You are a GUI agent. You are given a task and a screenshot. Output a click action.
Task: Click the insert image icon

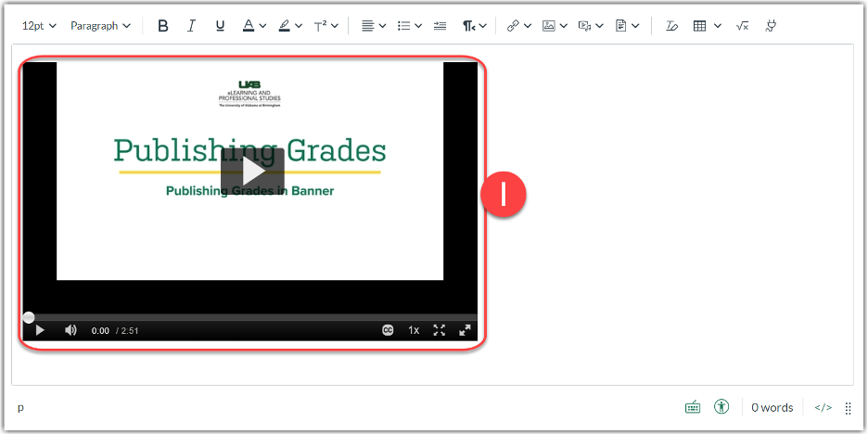click(x=549, y=26)
